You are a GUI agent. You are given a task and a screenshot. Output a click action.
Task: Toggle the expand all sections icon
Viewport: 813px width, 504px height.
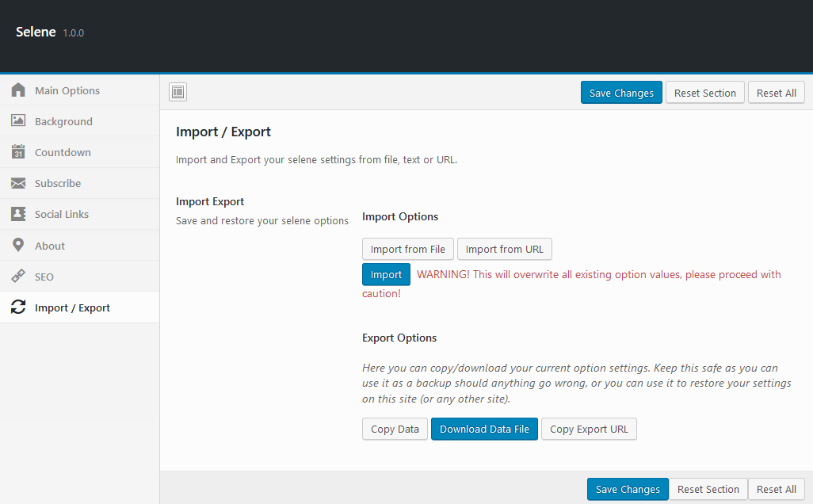tap(178, 93)
